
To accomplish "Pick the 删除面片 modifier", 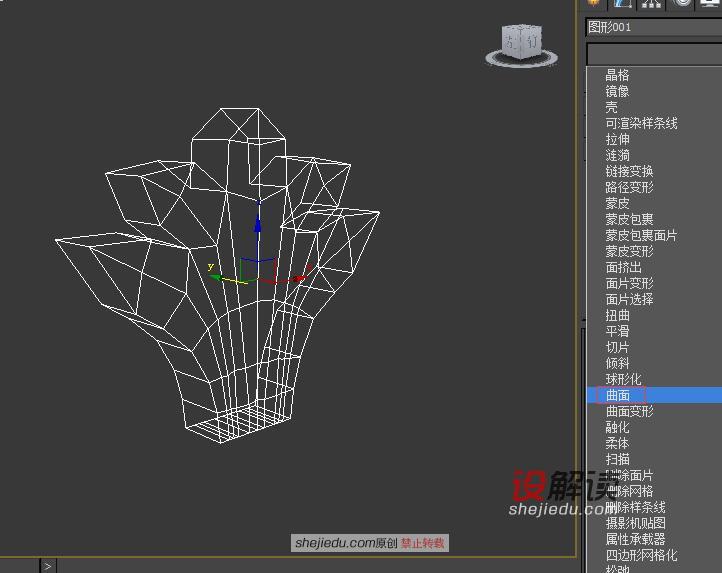I will (629, 475).
